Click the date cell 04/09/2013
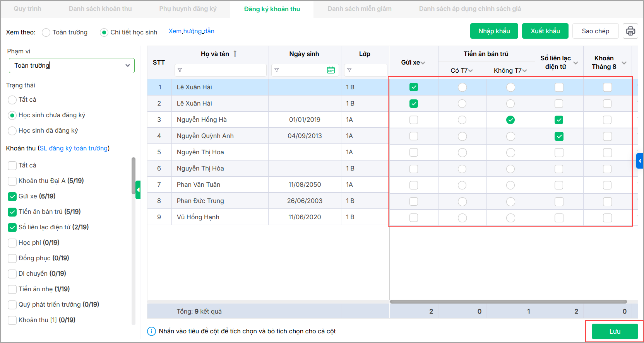Image resolution: width=644 pixels, height=343 pixels. (x=305, y=136)
